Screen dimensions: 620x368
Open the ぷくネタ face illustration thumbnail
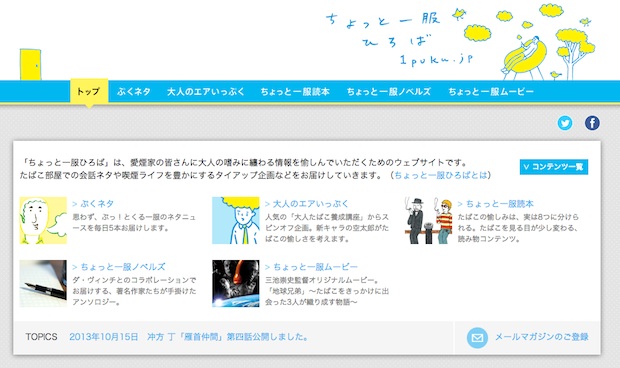tap(43, 220)
